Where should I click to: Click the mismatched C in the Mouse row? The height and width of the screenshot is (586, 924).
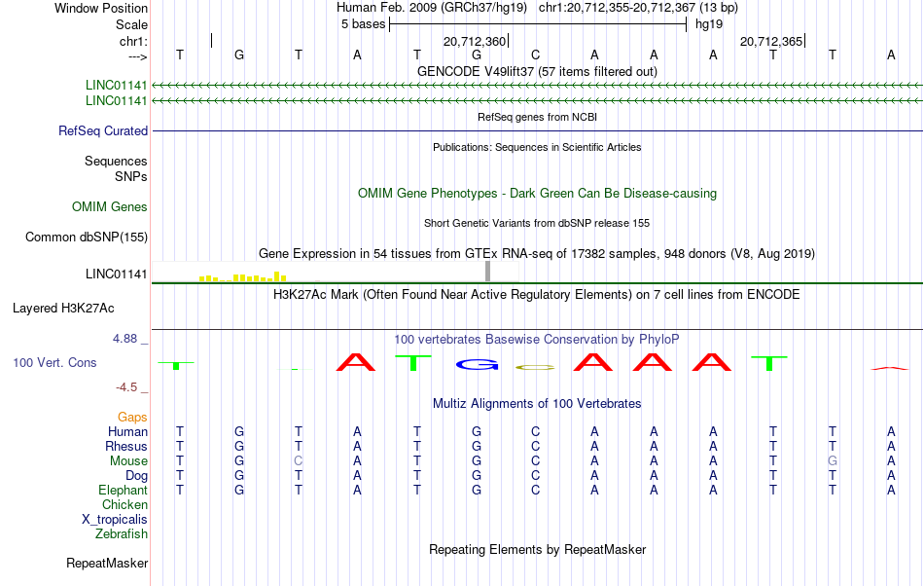click(x=299, y=461)
